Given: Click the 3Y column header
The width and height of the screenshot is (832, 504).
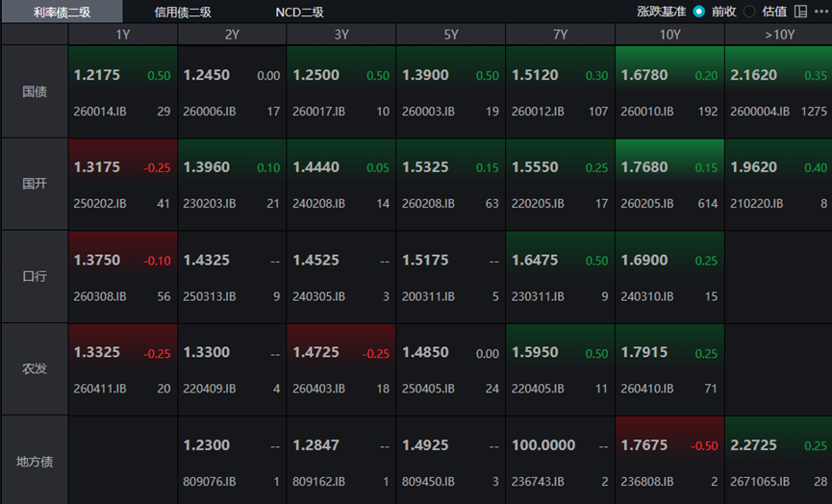Looking at the screenshot, I should pyautogui.click(x=341, y=35).
